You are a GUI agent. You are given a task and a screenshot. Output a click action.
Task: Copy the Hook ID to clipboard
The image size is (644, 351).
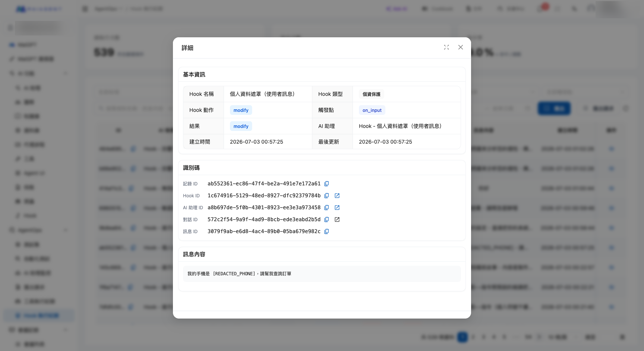326,195
